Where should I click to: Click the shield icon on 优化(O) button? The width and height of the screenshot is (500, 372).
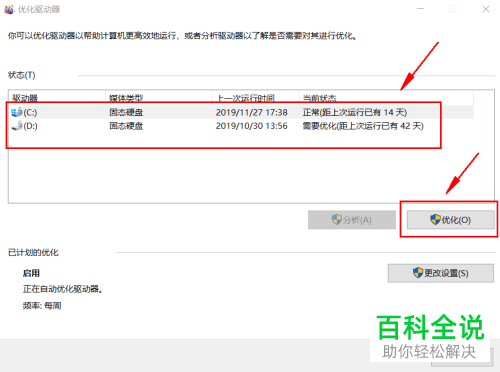click(x=435, y=219)
